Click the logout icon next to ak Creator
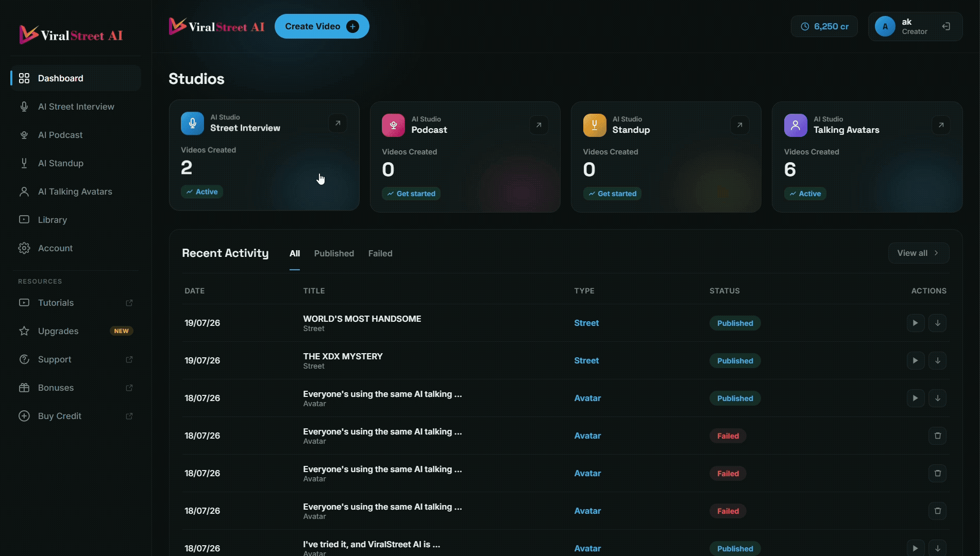The width and height of the screenshot is (980, 556). pyautogui.click(x=946, y=26)
